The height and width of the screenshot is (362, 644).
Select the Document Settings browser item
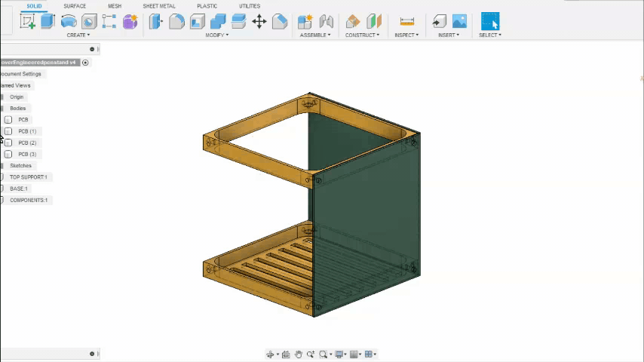(20, 74)
